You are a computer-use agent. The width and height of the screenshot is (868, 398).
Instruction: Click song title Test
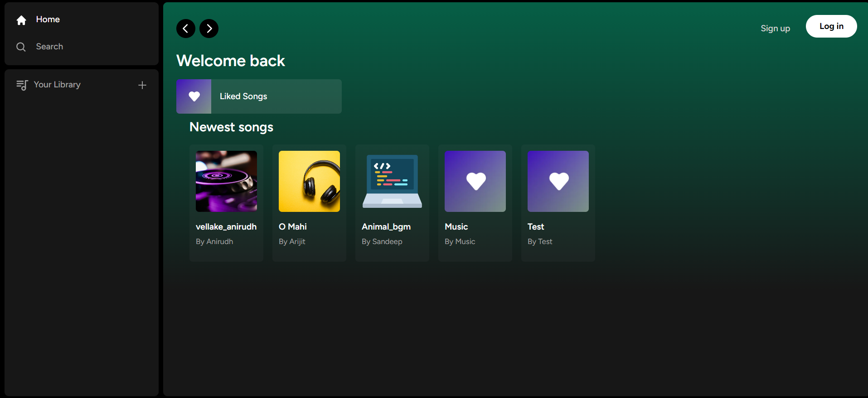tap(536, 227)
